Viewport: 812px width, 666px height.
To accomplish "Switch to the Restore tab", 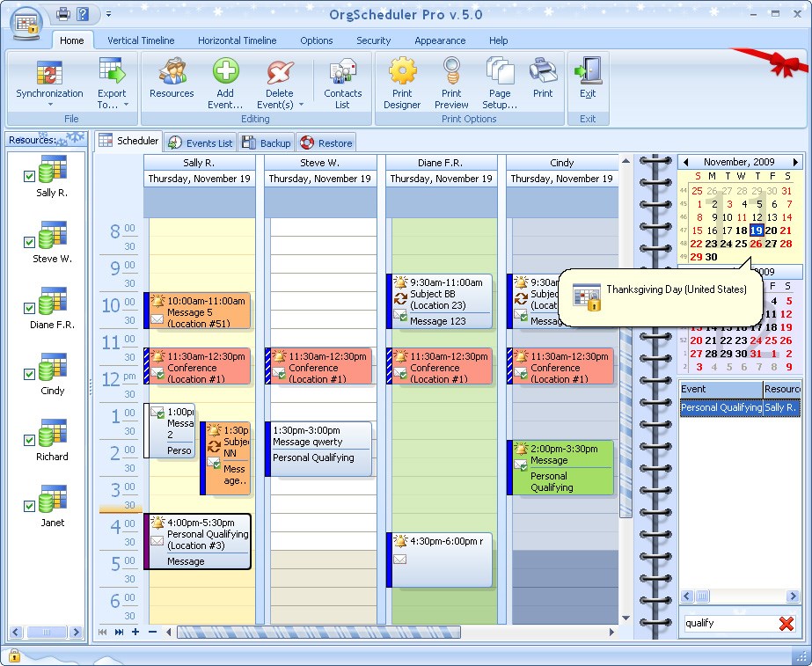I will pos(326,143).
